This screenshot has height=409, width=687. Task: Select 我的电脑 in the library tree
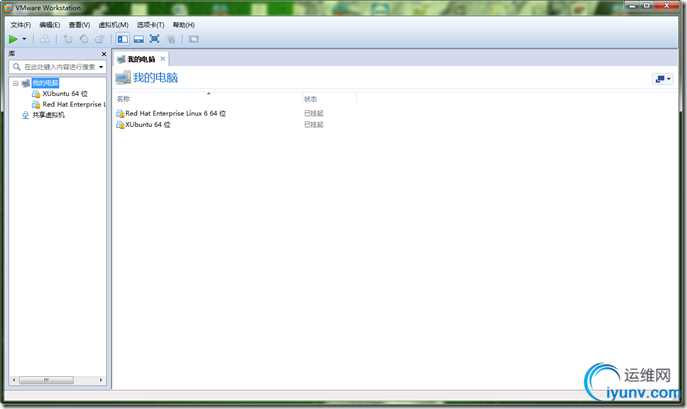coord(45,83)
